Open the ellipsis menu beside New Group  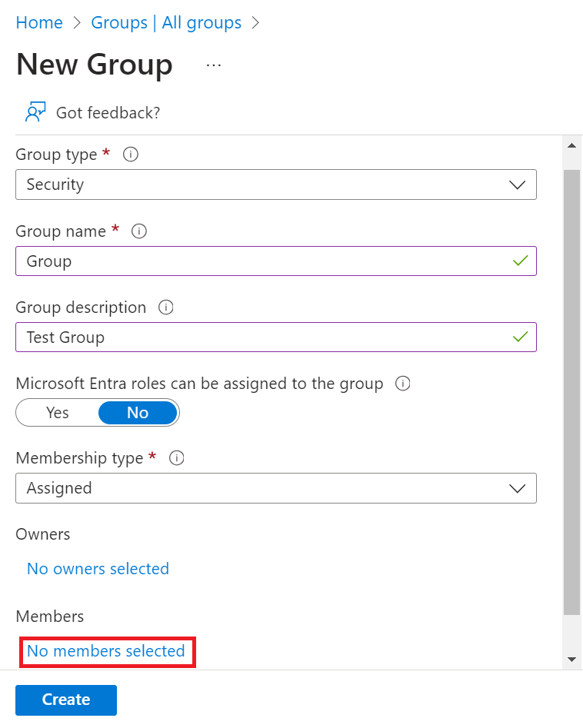(x=214, y=65)
